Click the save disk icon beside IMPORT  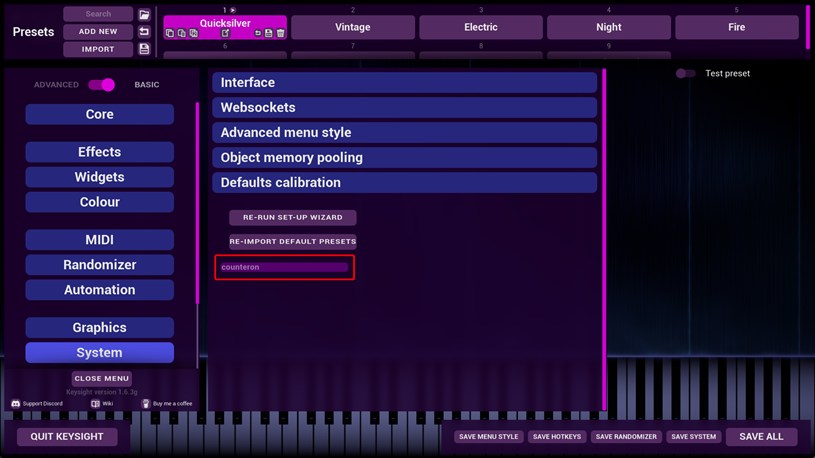(144, 49)
